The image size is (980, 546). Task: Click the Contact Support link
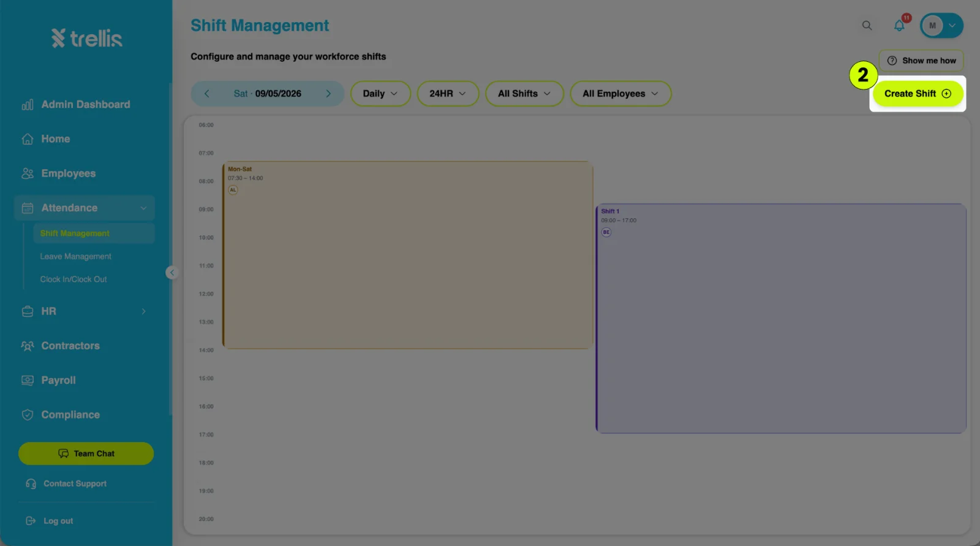(75, 483)
